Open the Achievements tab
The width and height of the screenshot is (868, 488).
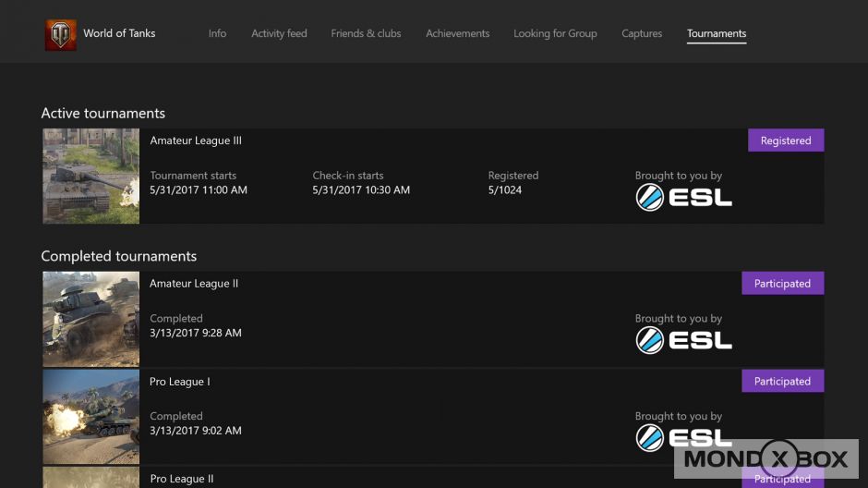point(457,33)
